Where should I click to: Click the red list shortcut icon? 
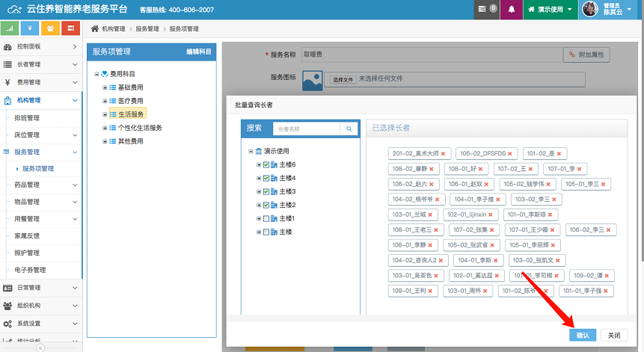pyautogui.click(x=70, y=28)
